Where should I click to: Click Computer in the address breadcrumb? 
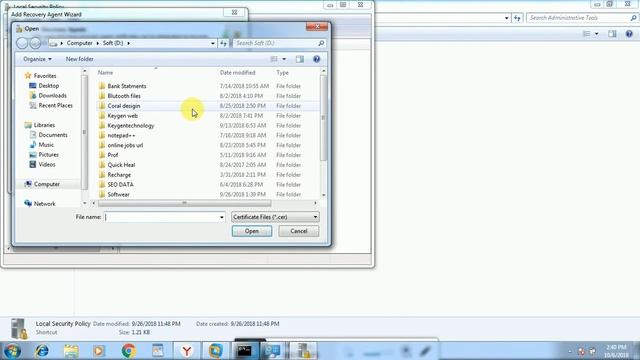[80, 43]
